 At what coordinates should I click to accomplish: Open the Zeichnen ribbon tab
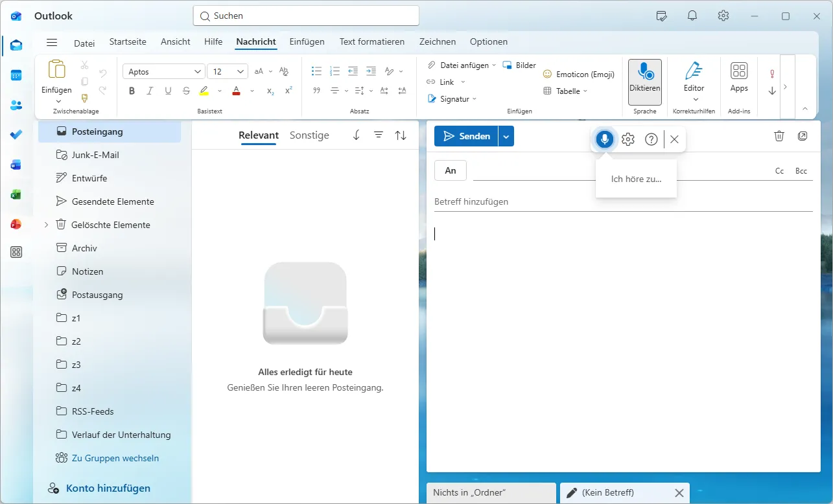438,41
